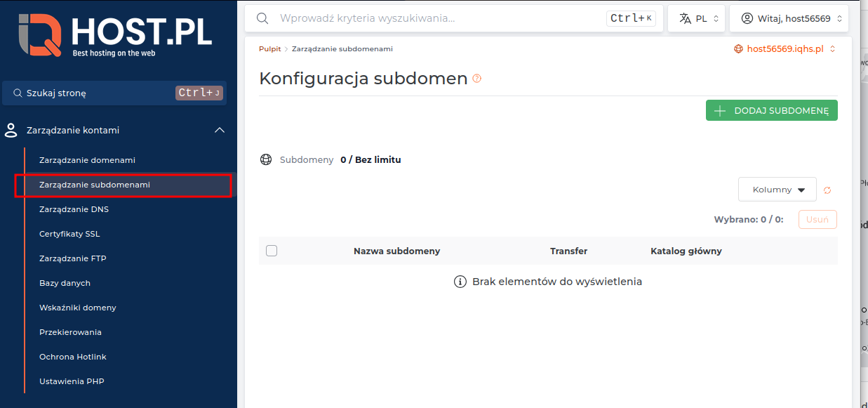Go to Pulpit via the breadcrumb link
This screenshot has width=868, height=408.
pos(269,48)
